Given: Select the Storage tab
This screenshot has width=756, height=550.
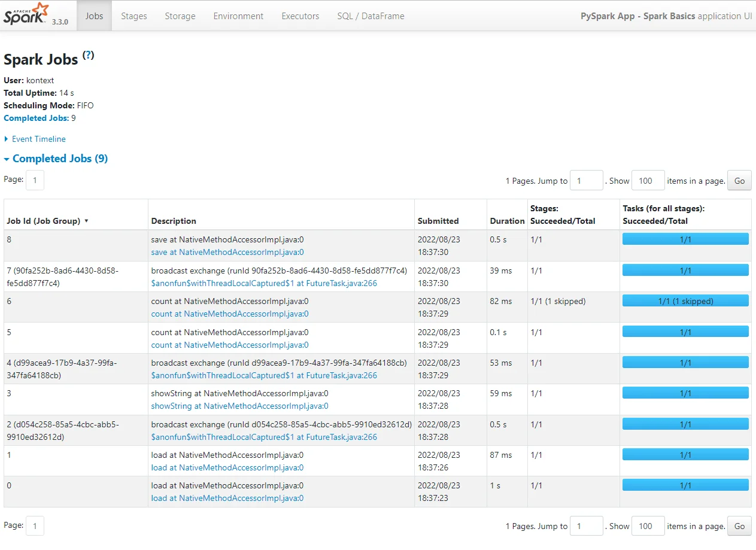Looking at the screenshot, I should (x=180, y=16).
